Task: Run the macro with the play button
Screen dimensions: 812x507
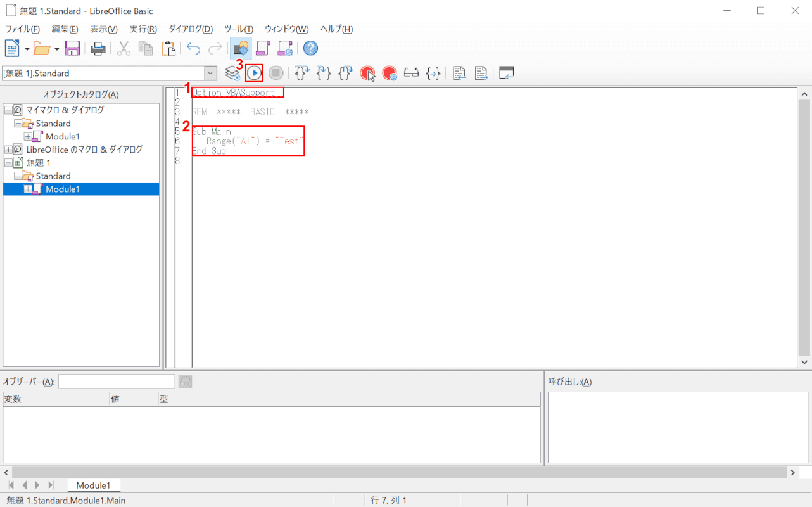Action: click(x=254, y=74)
